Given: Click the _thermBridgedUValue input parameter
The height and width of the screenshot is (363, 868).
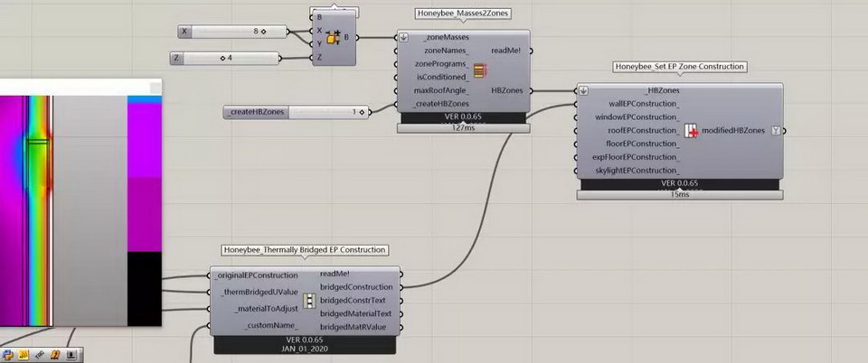Looking at the screenshot, I should point(258,292).
